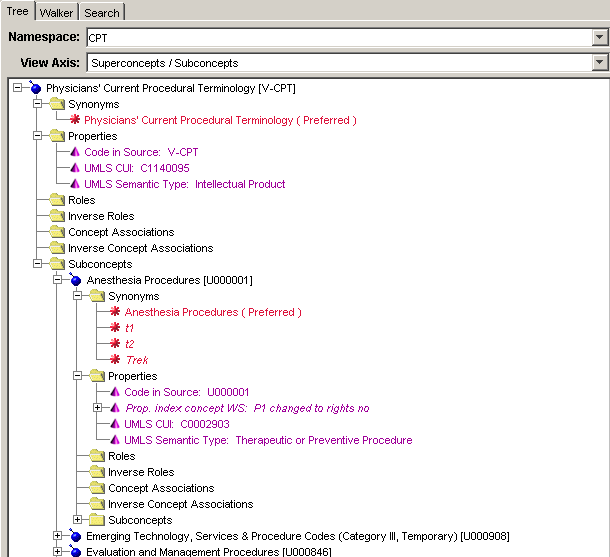This screenshot has height=557, width=610.
Task: Collapse the Physicians' Current Procedural Terminology root node
Action: (18, 88)
